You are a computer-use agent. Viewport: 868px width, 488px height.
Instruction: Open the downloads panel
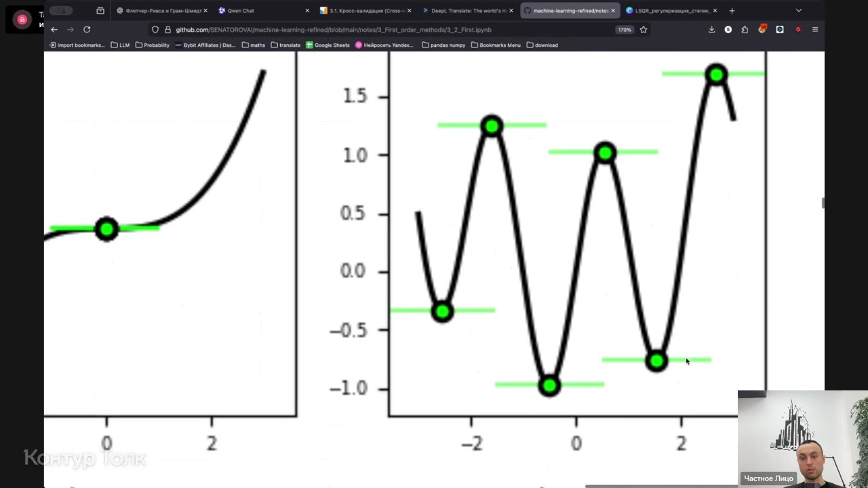pyautogui.click(x=711, y=29)
